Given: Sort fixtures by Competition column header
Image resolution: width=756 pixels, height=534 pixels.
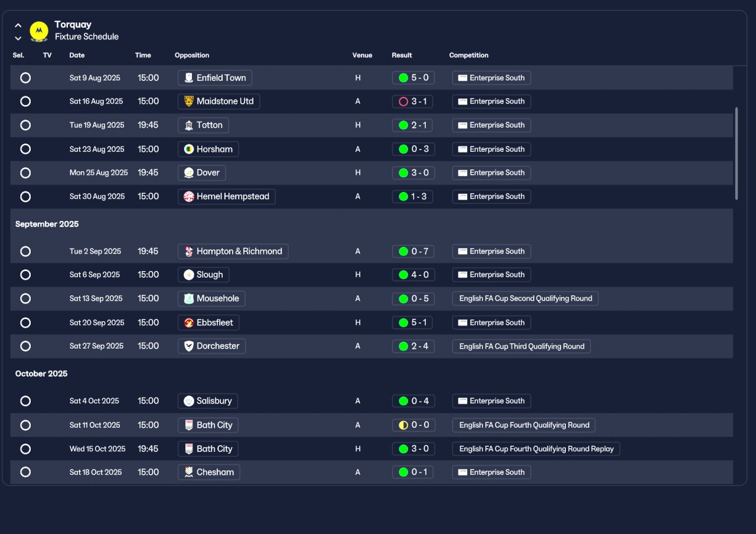Looking at the screenshot, I should 469,55.
